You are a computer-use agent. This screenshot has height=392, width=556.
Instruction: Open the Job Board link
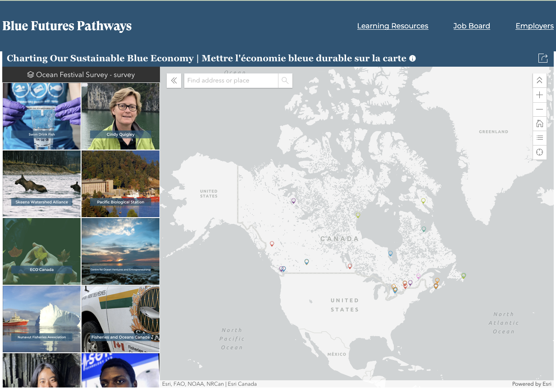point(472,26)
